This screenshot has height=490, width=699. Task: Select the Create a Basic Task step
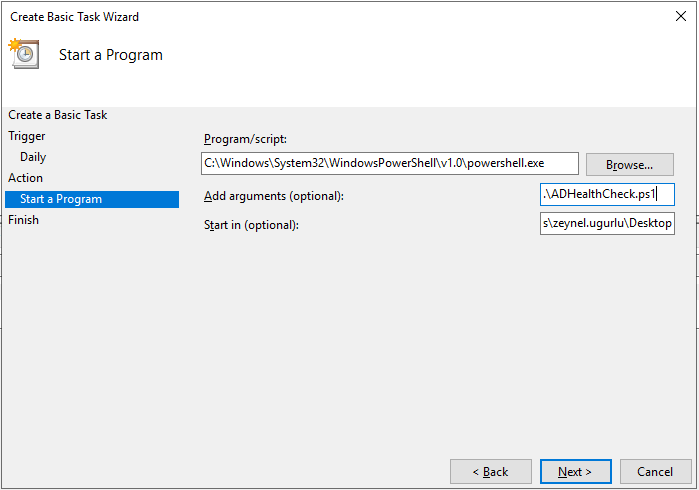coord(58,115)
